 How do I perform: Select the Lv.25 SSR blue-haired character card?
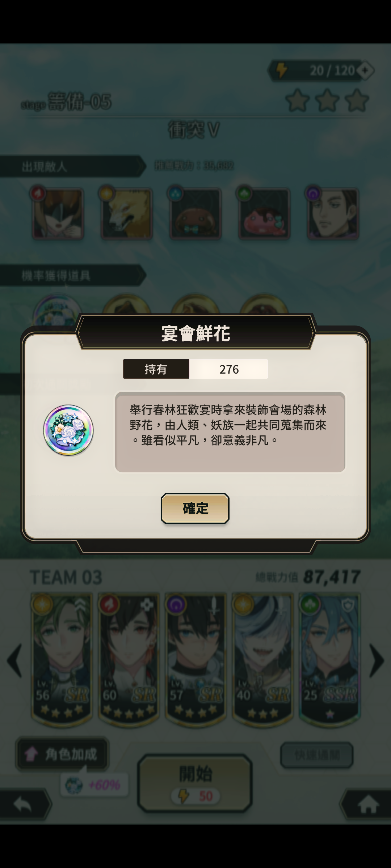[329, 659]
